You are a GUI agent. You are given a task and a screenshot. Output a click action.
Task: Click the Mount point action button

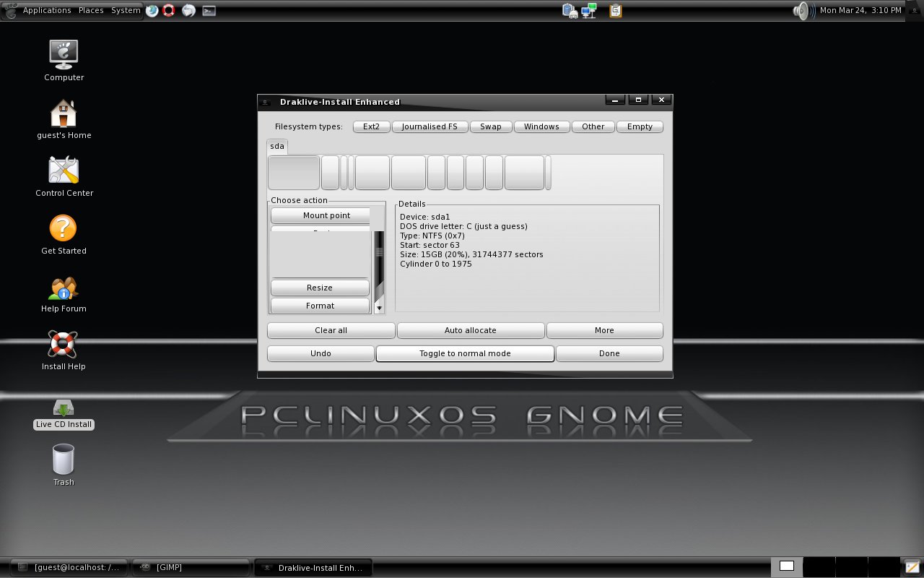pos(321,215)
